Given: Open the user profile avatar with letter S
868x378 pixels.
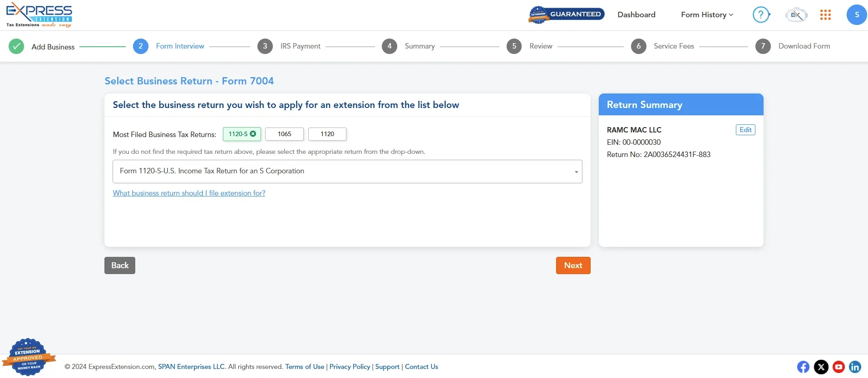Looking at the screenshot, I should coord(857,15).
